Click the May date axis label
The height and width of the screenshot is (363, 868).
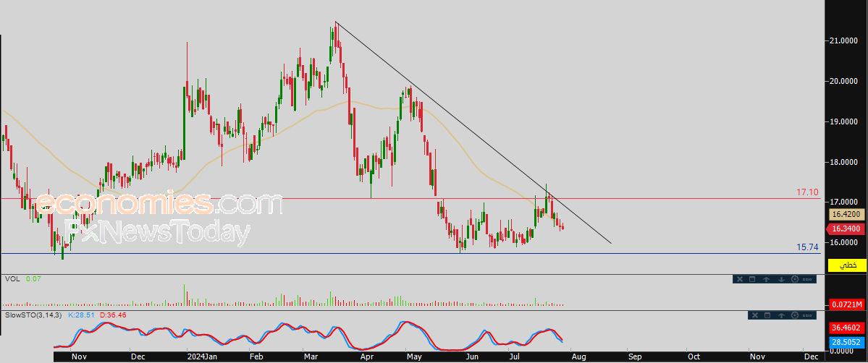[x=413, y=357]
